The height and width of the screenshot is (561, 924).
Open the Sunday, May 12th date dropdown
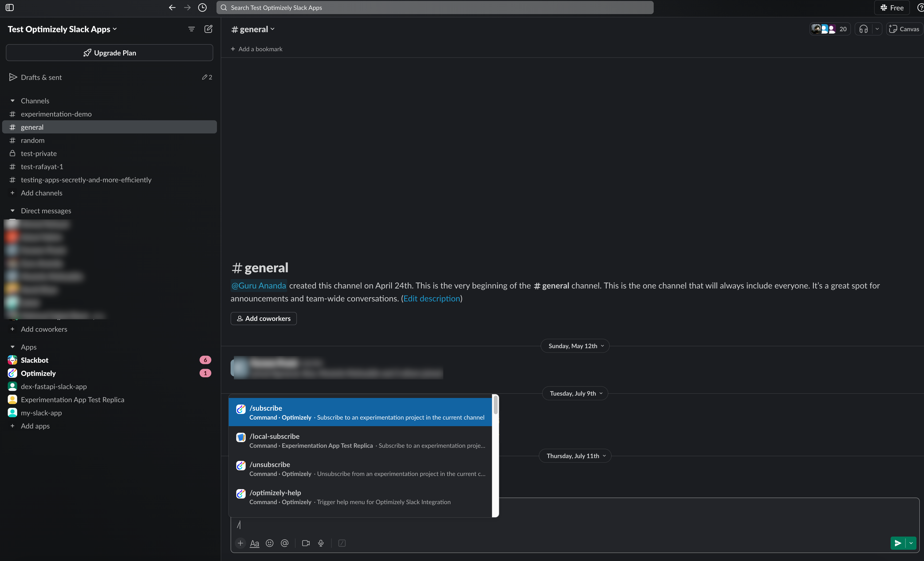(x=575, y=346)
